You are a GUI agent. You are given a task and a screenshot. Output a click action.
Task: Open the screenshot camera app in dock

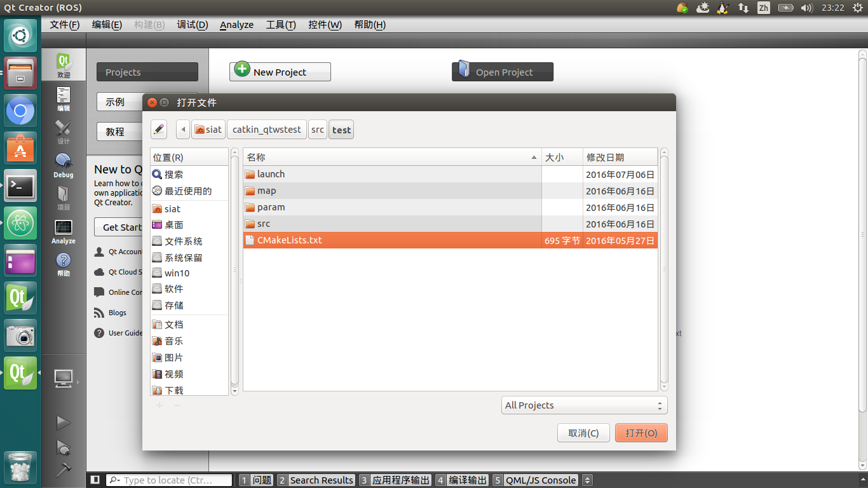click(20, 336)
